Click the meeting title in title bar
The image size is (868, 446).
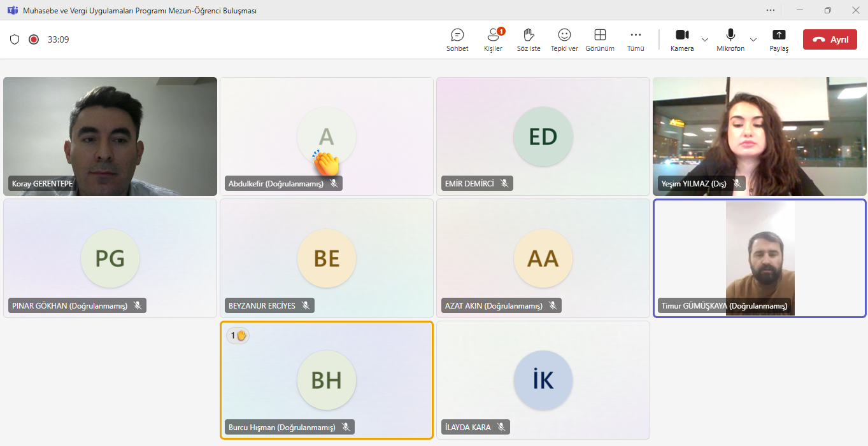click(140, 11)
